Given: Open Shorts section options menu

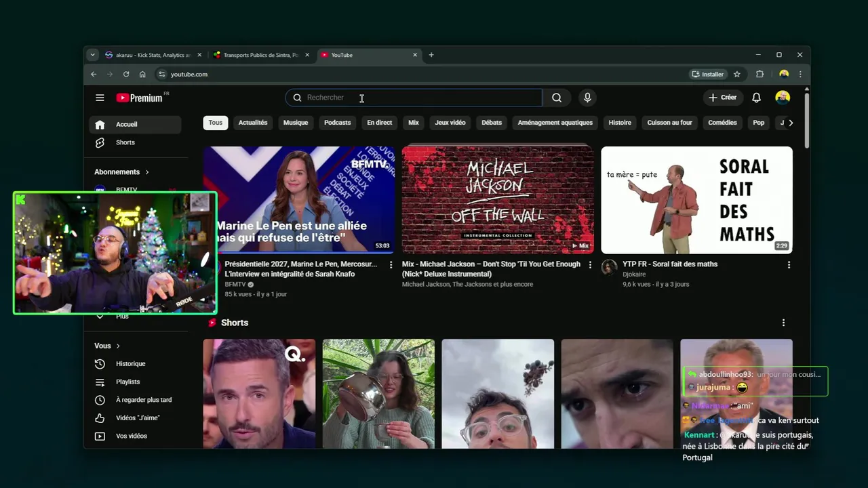Looking at the screenshot, I should click(783, 323).
